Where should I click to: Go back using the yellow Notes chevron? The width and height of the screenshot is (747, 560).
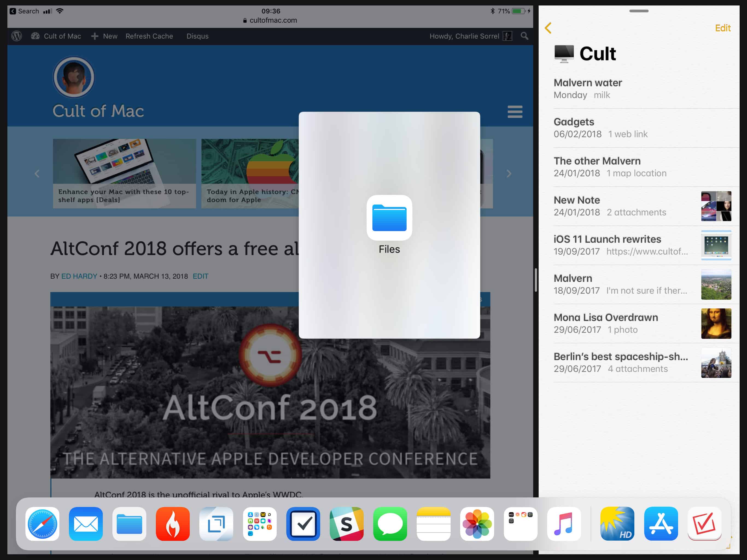click(548, 28)
